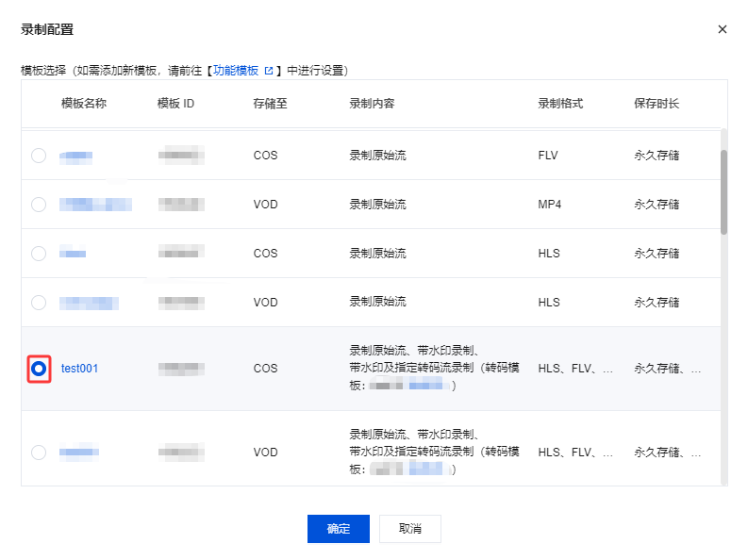Click the blurred template name in the last VOD row

pos(79,452)
